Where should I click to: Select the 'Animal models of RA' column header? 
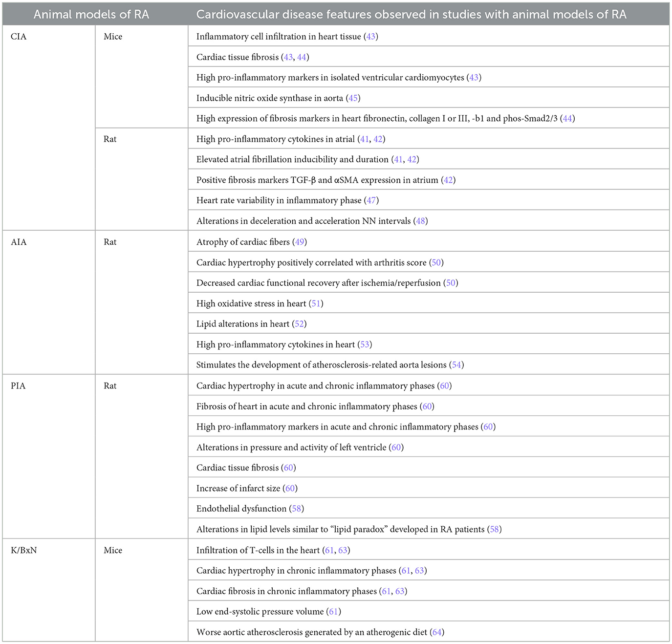[x=91, y=14]
